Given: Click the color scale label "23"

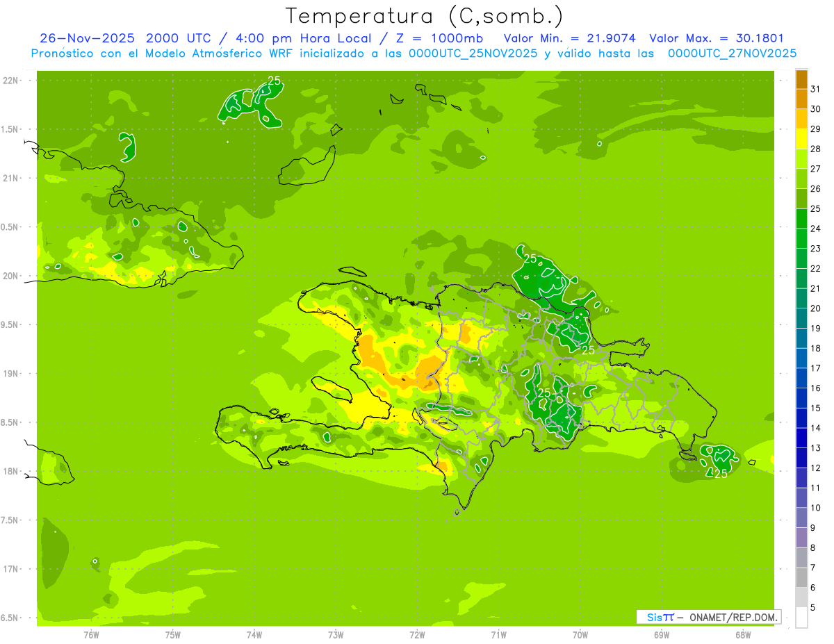Looking at the screenshot, I should pos(816,248).
